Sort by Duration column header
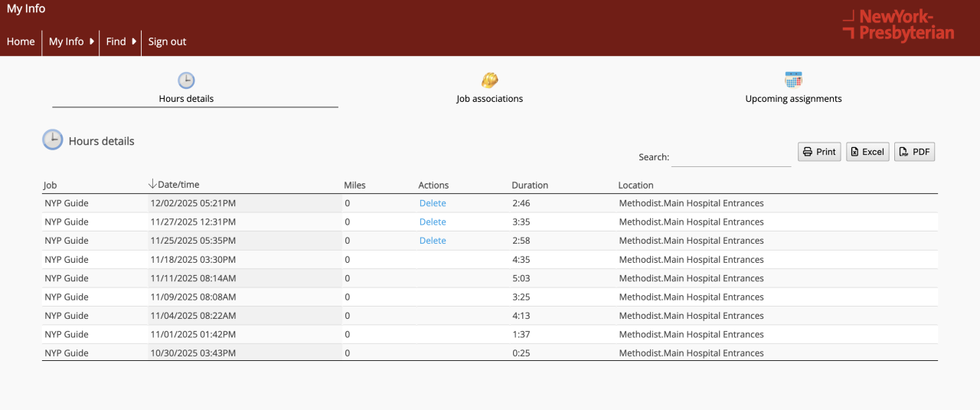Image resolution: width=980 pixels, height=410 pixels. [530, 185]
